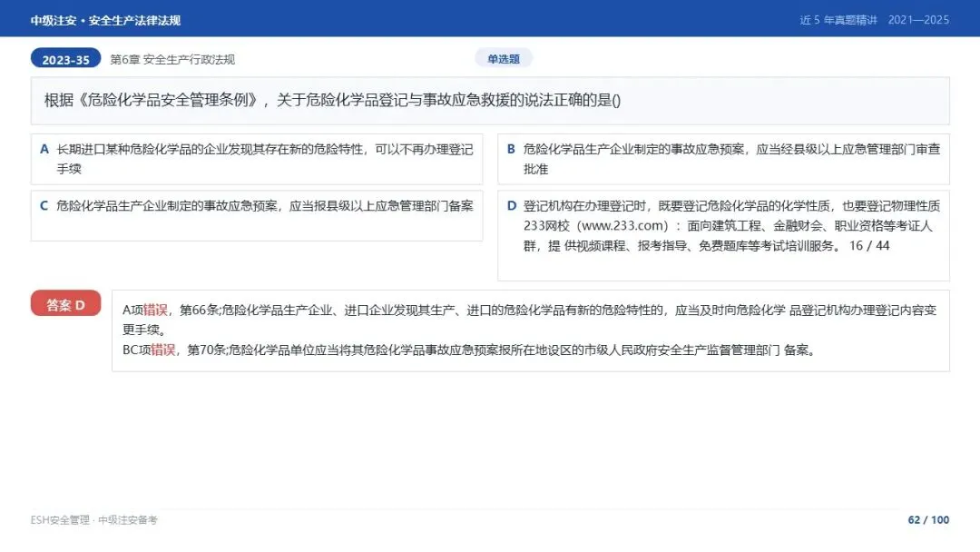Click the 单选题 question type tag
This screenshot has height=552, width=980.
[x=504, y=59]
